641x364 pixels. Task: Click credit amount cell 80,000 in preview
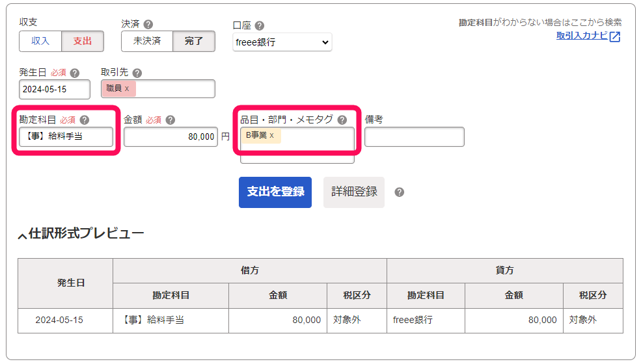coord(514,320)
